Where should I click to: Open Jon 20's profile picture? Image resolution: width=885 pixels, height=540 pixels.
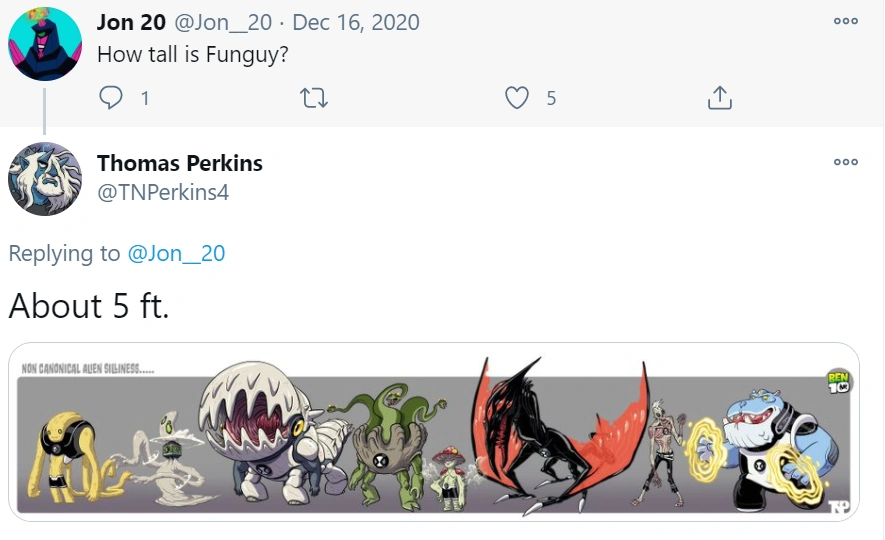coord(45,44)
